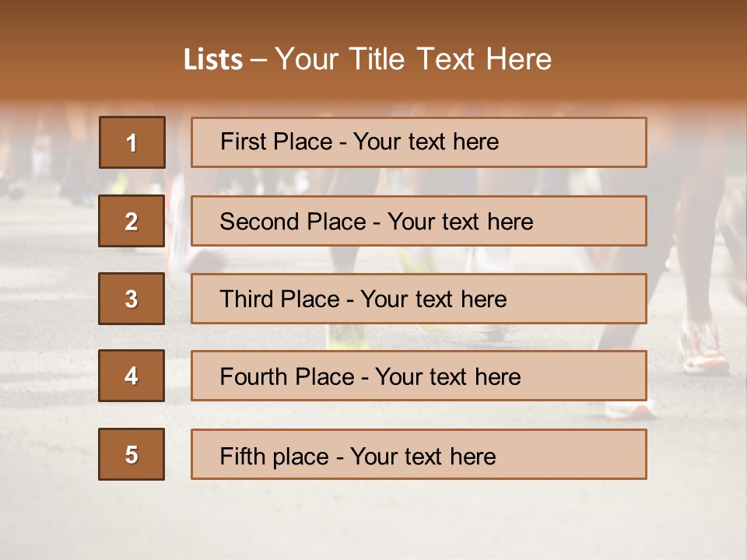Image resolution: width=747 pixels, height=560 pixels.
Task: Click the number 3 box
Action: pyautogui.click(x=132, y=299)
